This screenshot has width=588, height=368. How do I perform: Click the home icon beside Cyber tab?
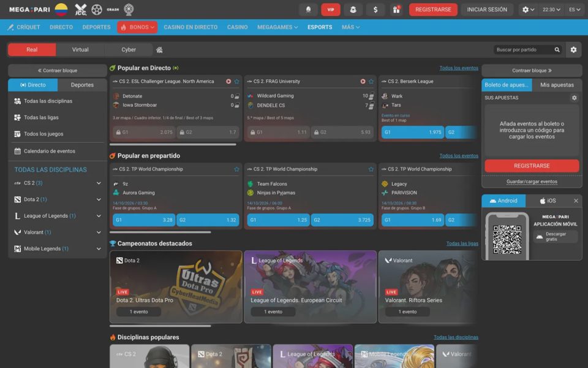(x=159, y=50)
